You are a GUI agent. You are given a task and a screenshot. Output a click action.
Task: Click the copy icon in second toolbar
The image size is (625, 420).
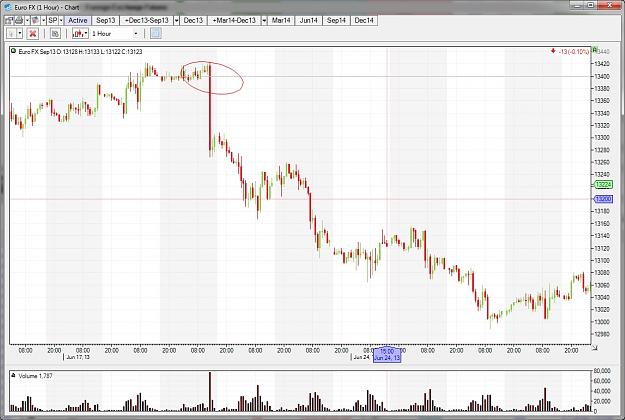[55, 34]
